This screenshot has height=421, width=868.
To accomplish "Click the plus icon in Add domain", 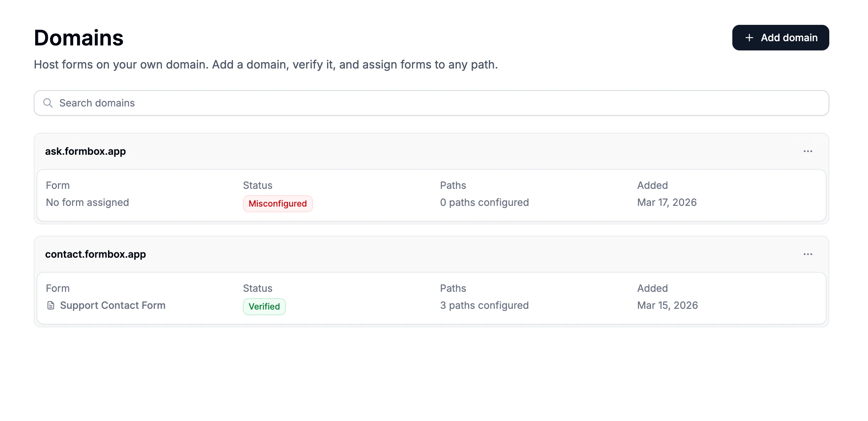I will coord(749,38).
